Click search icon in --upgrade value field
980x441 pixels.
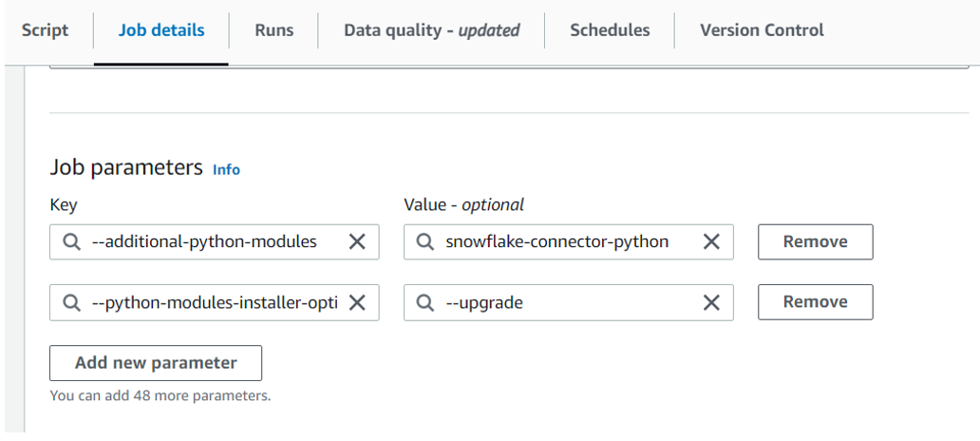click(x=425, y=303)
